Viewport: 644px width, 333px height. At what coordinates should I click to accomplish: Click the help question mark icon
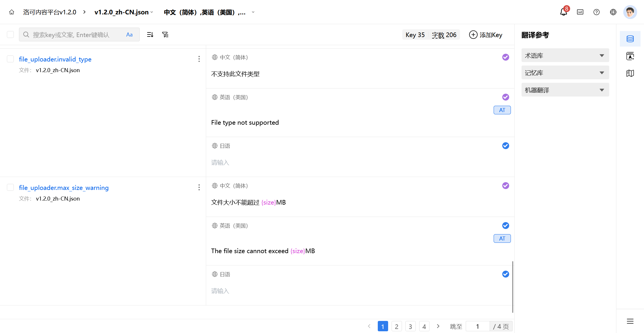[x=597, y=12]
